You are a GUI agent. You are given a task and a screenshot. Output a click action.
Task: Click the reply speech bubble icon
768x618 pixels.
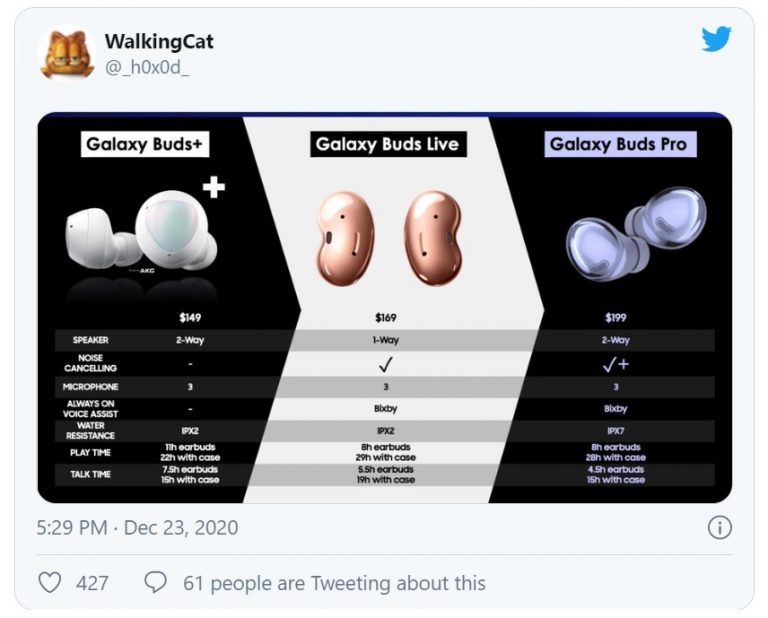(155, 582)
